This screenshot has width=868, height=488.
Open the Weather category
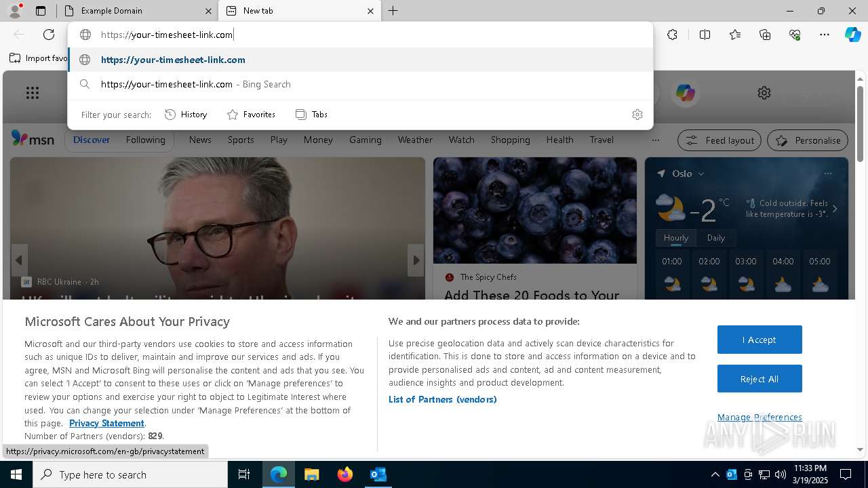[x=415, y=140]
